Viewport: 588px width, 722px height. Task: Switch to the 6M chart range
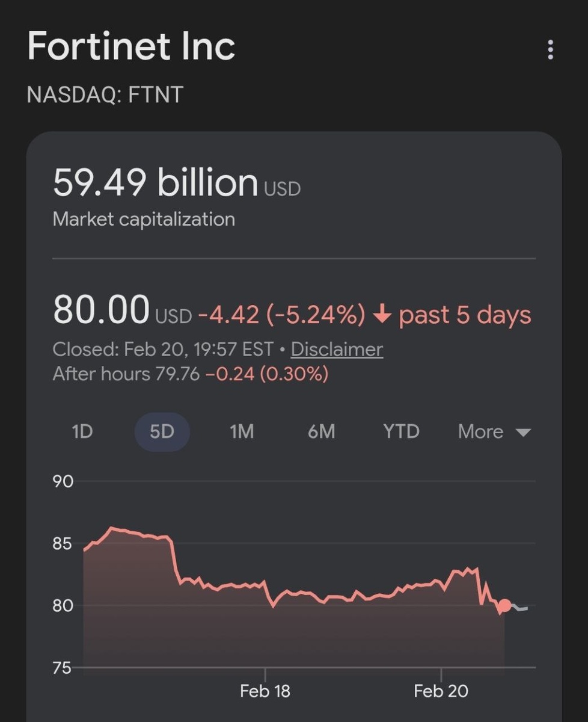coord(321,431)
